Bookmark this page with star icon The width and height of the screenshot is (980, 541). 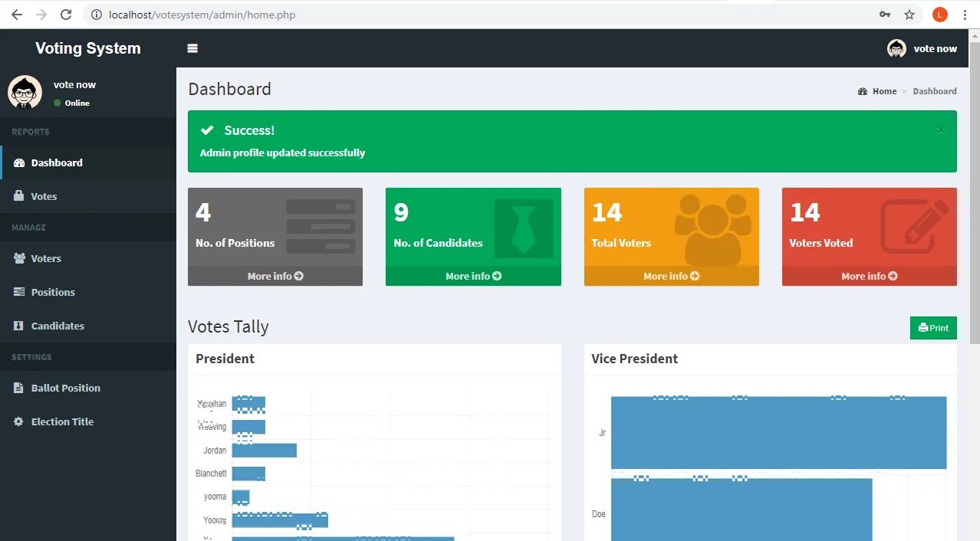pos(909,15)
